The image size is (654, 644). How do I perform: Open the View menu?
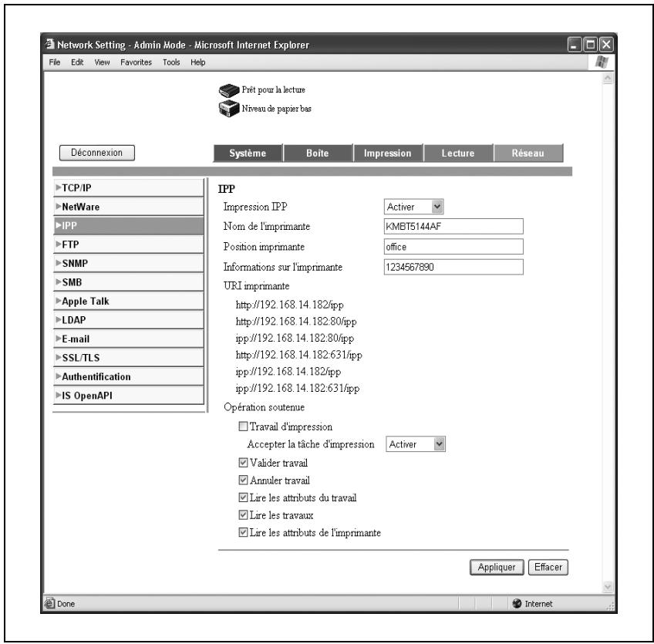tap(102, 62)
